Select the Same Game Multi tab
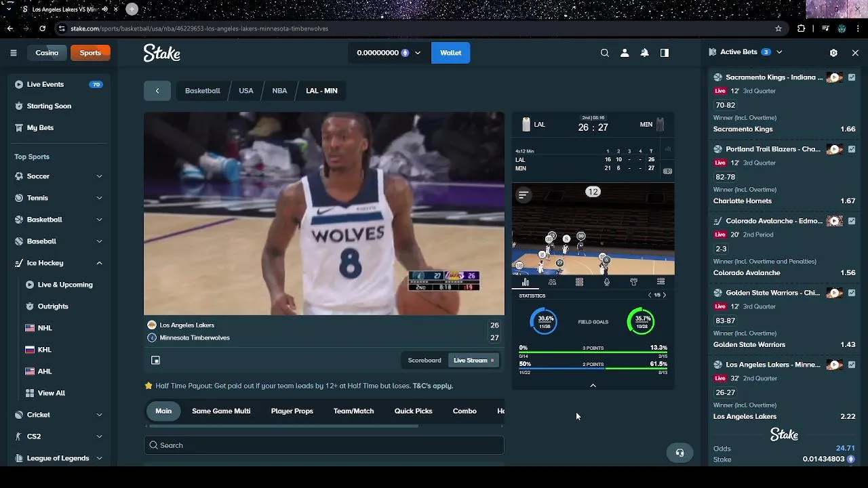Viewport: 868px width, 488px height. [x=221, y=411]
